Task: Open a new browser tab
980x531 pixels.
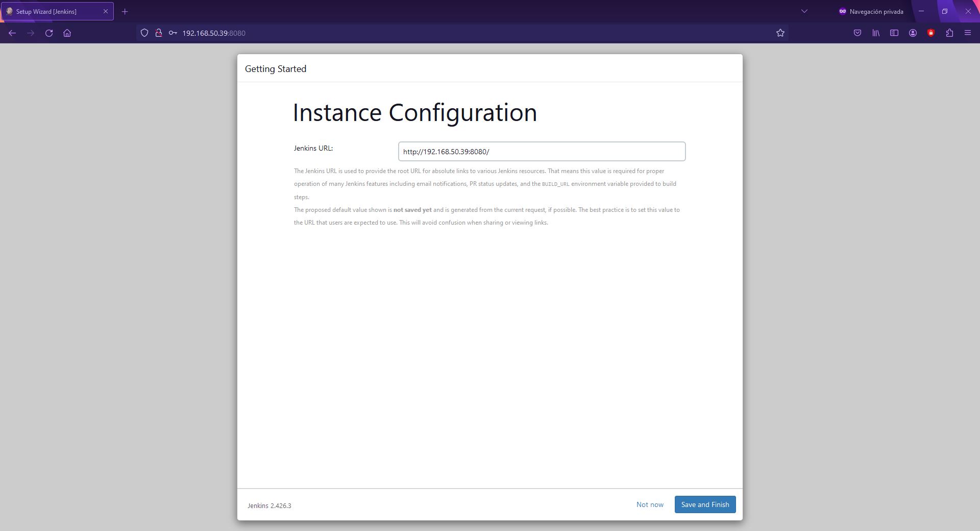Action: pos(125,11)
